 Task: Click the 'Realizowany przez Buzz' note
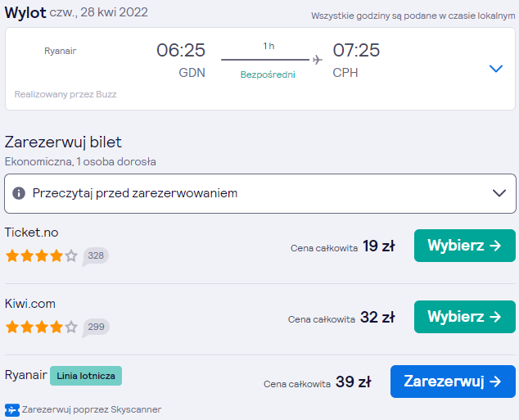65,94
